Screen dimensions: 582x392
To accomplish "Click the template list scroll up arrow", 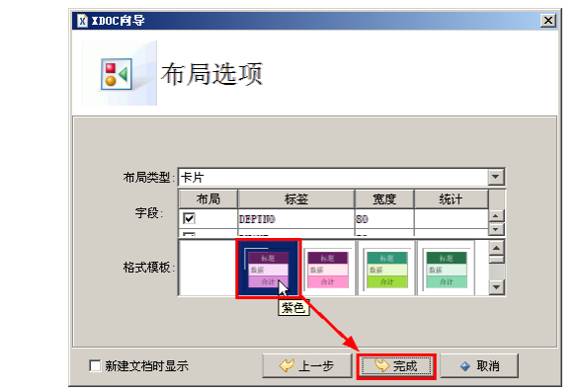I will pyautogui.click(x=496, y=248).
